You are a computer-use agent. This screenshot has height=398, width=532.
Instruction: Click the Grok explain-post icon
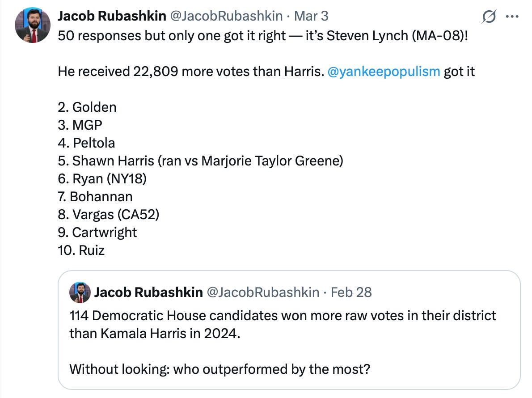click(489, 17)
